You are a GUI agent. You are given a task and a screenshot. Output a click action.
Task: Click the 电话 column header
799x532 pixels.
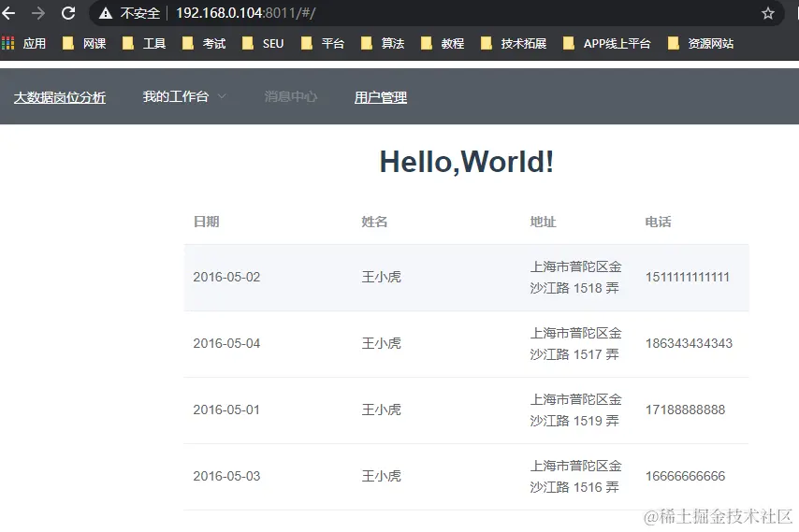659,222
